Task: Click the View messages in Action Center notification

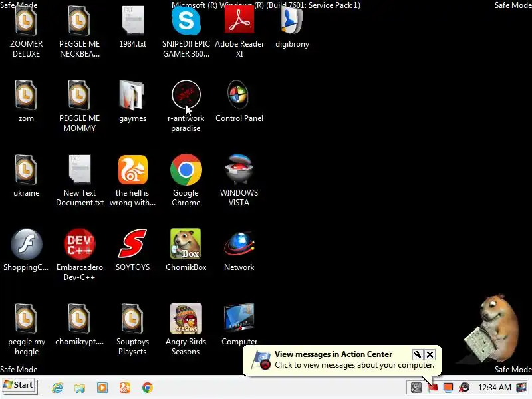Action: 342,360
